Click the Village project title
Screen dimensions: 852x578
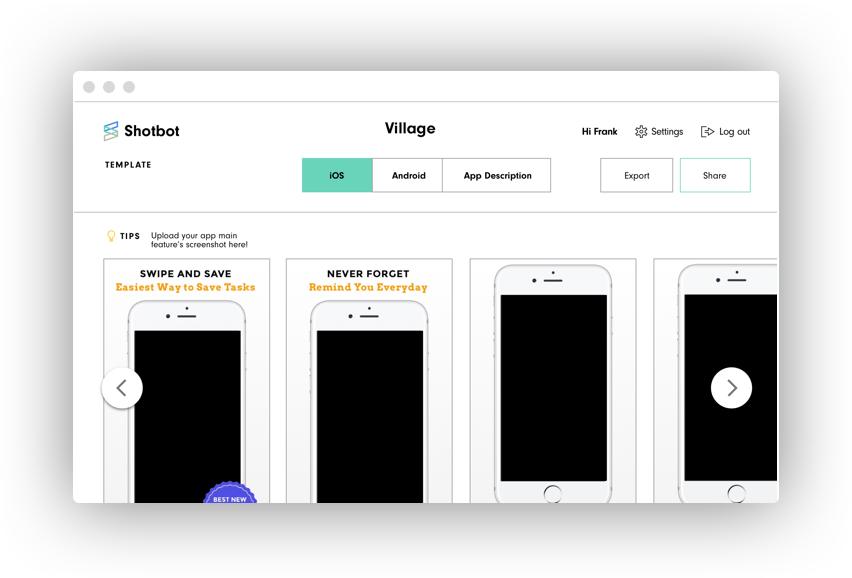tap(410, 129)
